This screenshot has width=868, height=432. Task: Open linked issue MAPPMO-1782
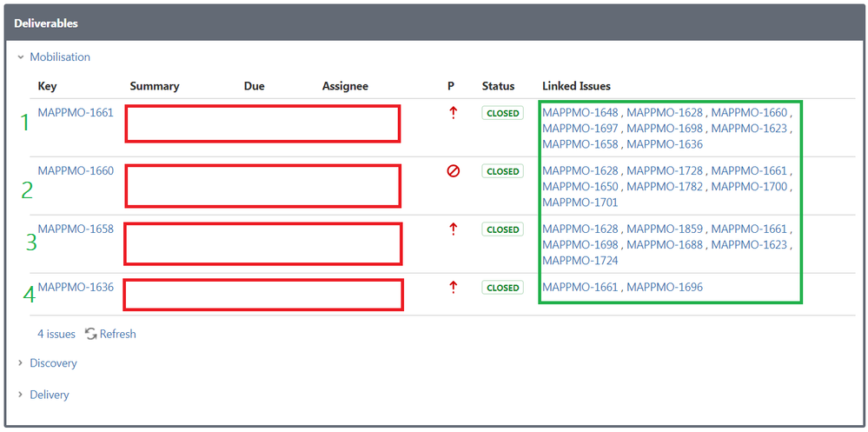pyautogui.click(x=665, y=187)
